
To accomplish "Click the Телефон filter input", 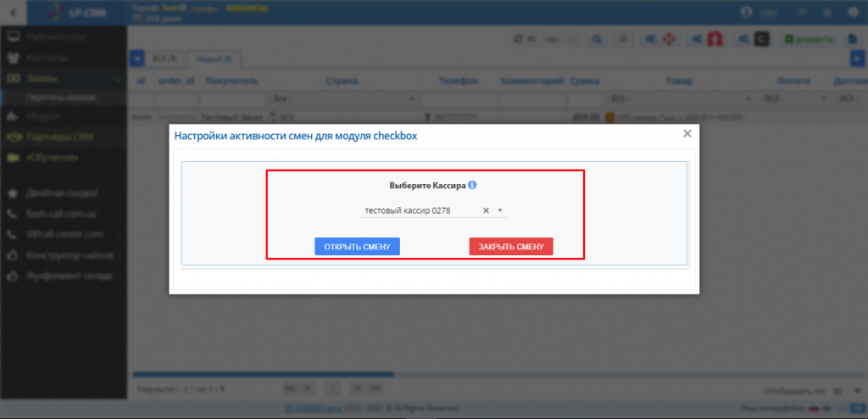I will (x=458, y=100).
